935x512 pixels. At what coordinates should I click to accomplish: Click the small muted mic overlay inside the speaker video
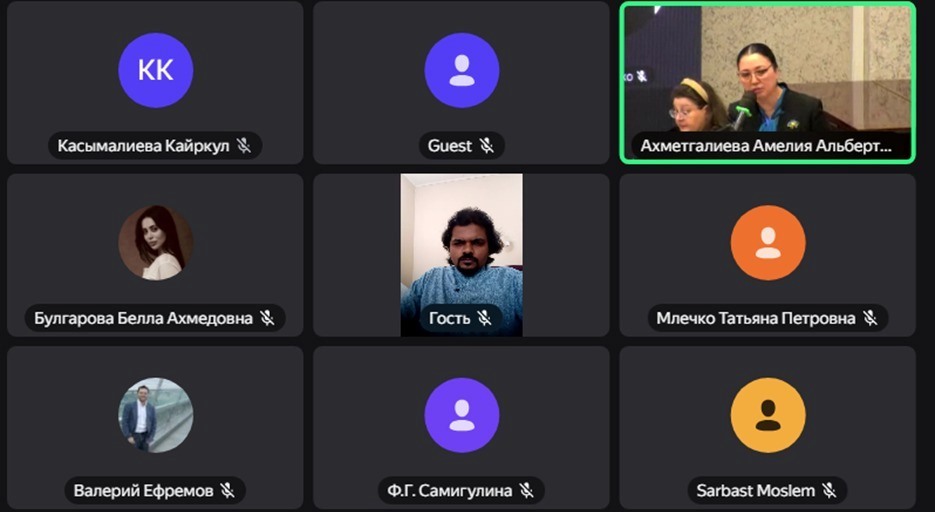click(642, 76)
